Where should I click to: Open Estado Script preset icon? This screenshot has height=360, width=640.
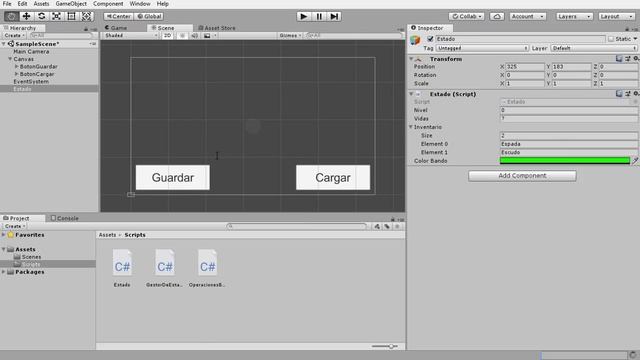[x=628, y=94]
